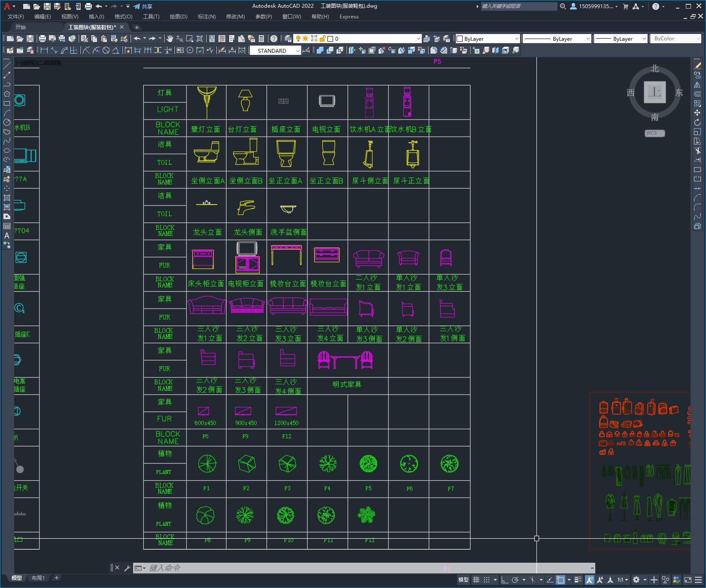The height and width of the screenshot is (588, 706).
Task: Toggle the drawing grid display
Action: point(476,580)
